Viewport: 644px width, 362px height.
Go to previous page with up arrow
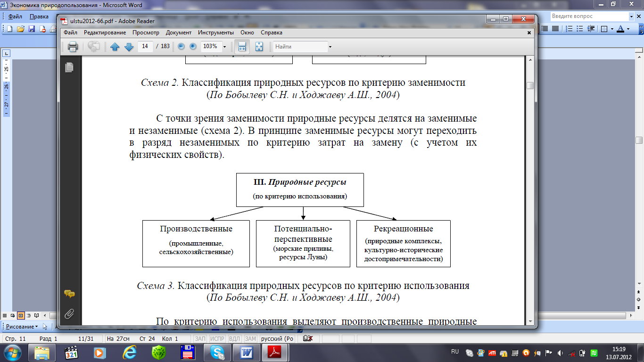(x=115, y=47)
